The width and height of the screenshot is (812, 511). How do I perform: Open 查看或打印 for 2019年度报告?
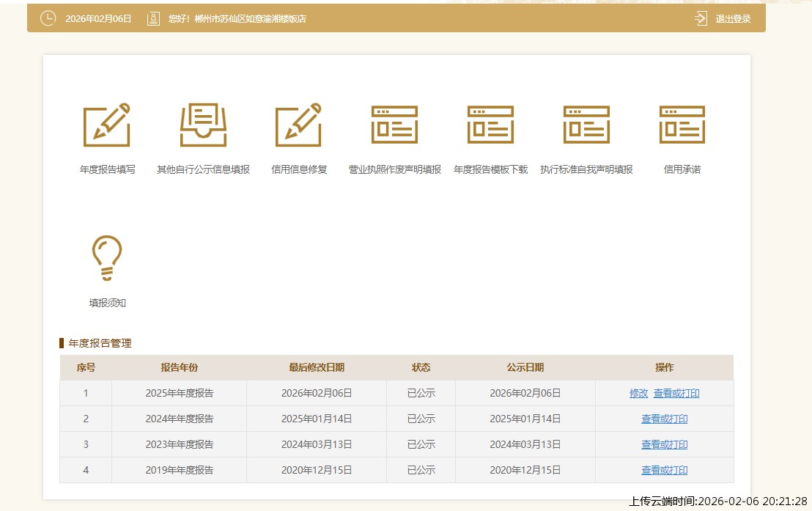click(665, 470)
